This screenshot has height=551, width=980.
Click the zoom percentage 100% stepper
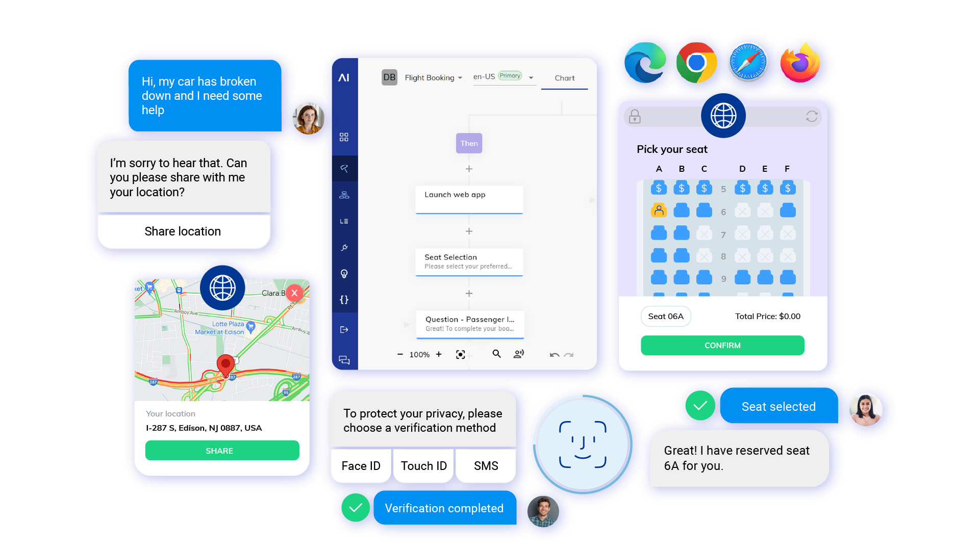[x=419, y=355]
